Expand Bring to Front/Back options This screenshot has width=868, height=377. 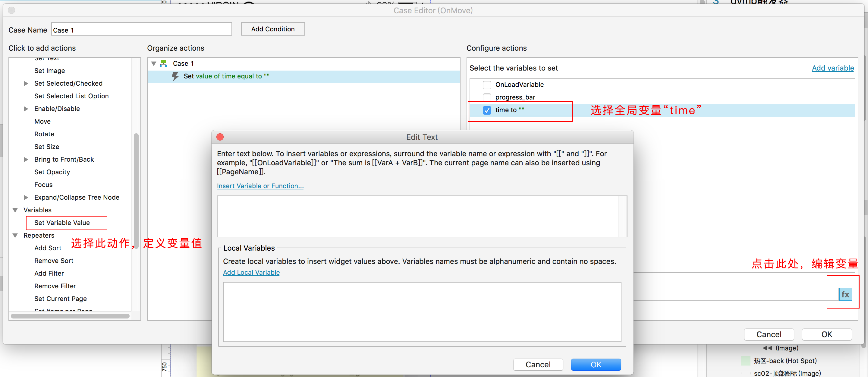click(26, 160)
